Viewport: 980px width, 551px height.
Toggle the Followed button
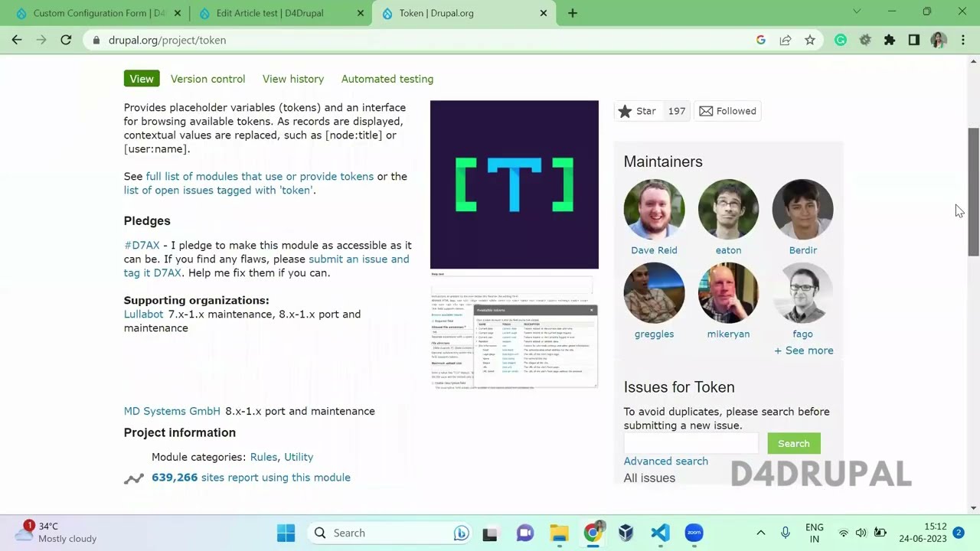[728, 111]
